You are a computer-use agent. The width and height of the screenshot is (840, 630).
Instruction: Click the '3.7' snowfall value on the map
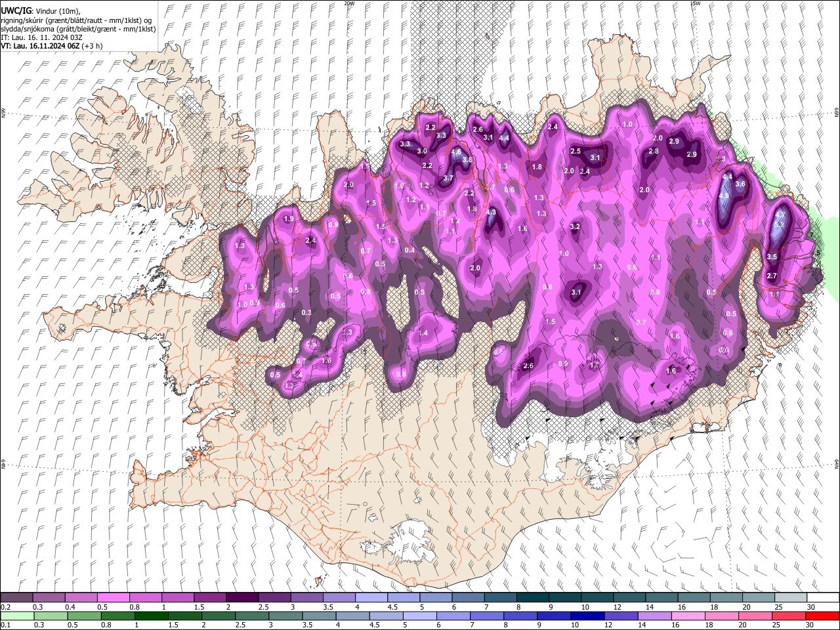[448, 178]
